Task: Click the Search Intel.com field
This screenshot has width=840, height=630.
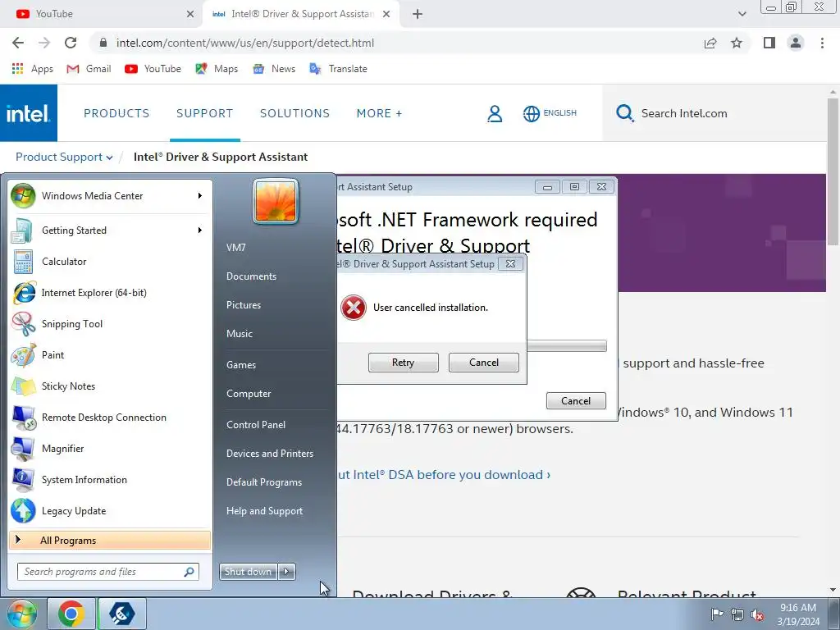Action: tap(715, 113)
